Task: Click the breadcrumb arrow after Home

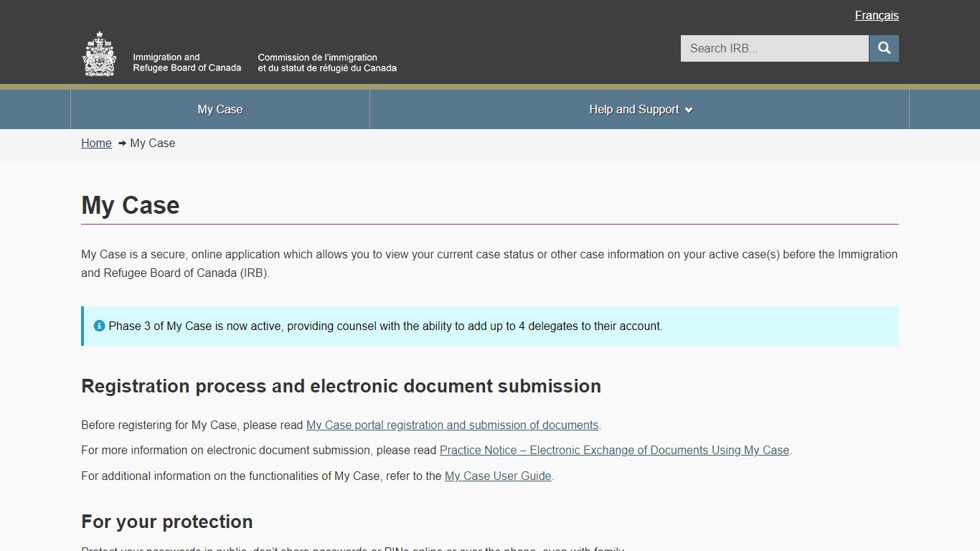Action: pyautogui.click(x=121, y=143)
